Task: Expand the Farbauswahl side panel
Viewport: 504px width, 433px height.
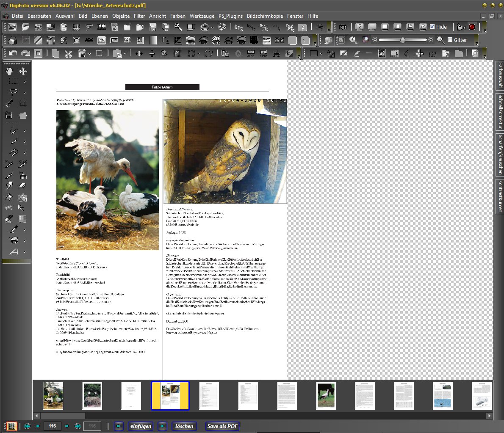Action: [x=500, y=75]
